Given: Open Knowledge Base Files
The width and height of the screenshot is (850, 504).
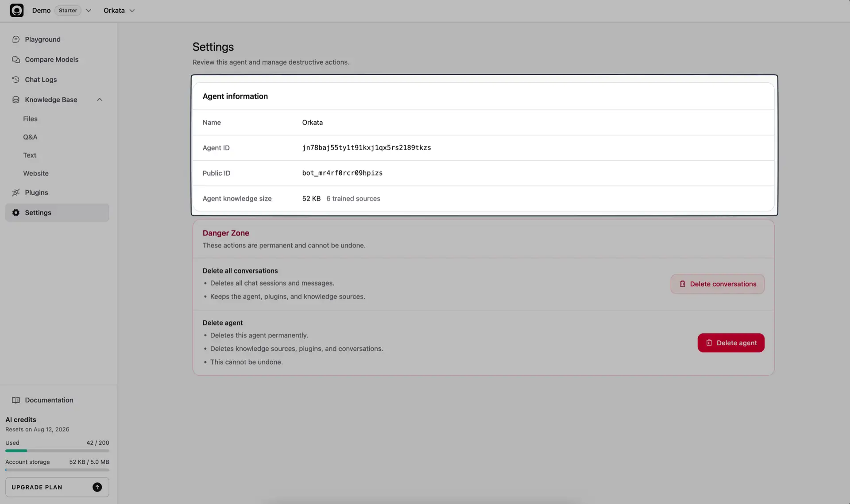Looking at the screenshot, I should pos(30,119).
